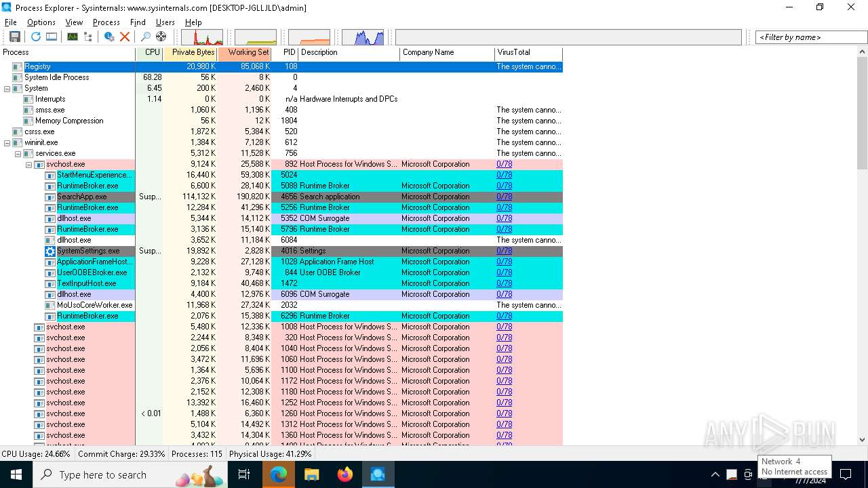Click the taskbar search box
868x488 pixels.
(131, 474)
